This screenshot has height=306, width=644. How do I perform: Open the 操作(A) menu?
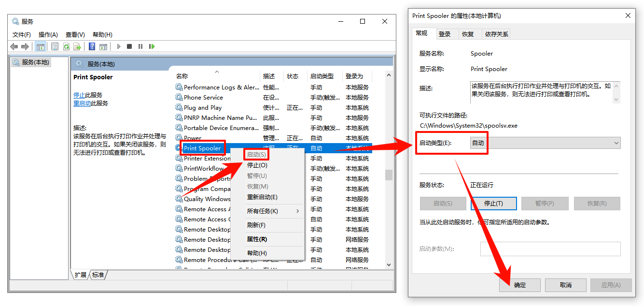point(48,34)
